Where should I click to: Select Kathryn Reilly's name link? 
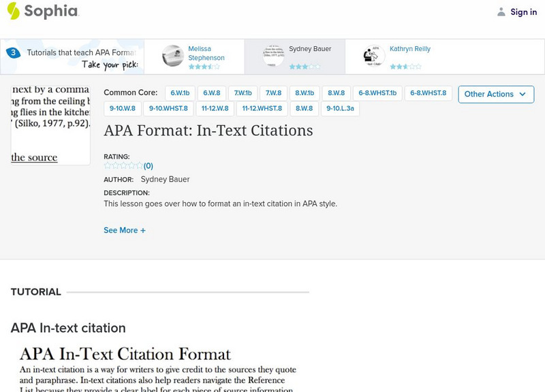click(x=410, y=48)
